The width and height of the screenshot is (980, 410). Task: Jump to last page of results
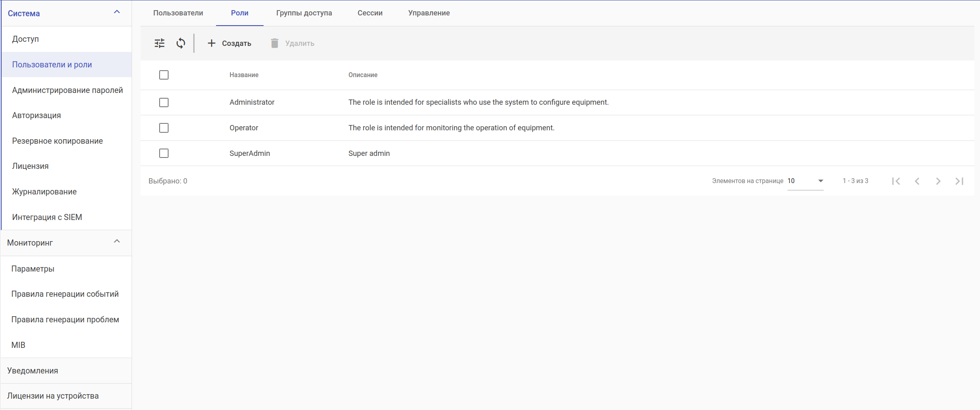[959, 181]
